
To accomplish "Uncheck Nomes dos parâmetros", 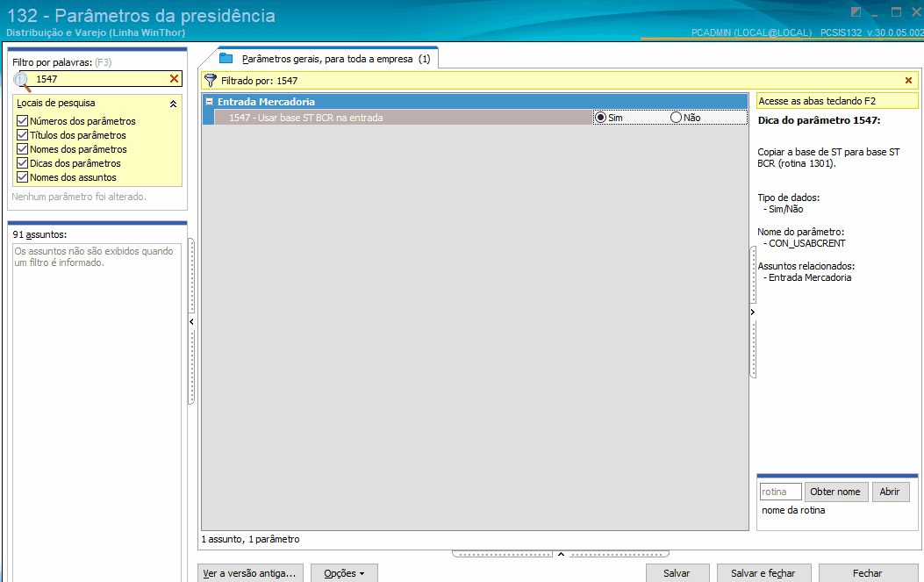I will pyautogui.click(x=23, y=149).
